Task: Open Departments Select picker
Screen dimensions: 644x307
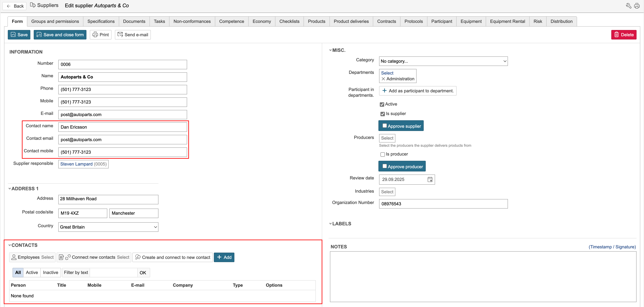Action: 387,73
